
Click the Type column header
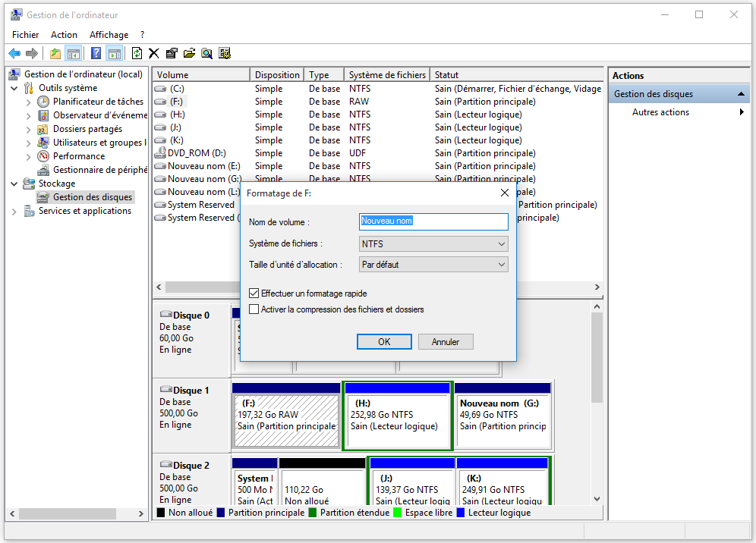[x=324, y=74]
